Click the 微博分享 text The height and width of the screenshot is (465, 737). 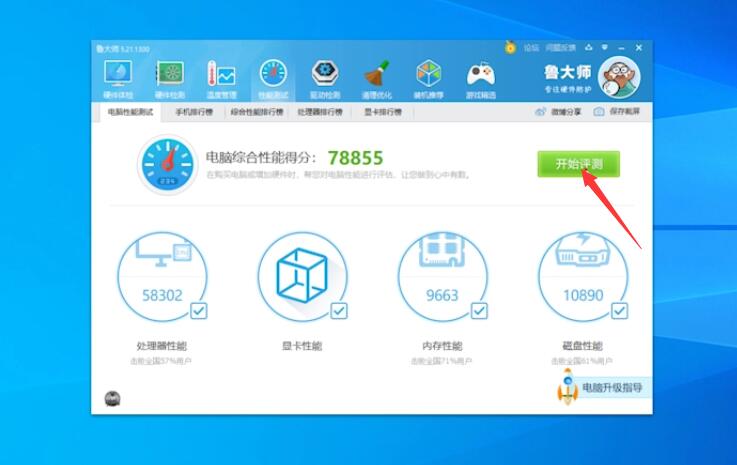tap(566, 112)
